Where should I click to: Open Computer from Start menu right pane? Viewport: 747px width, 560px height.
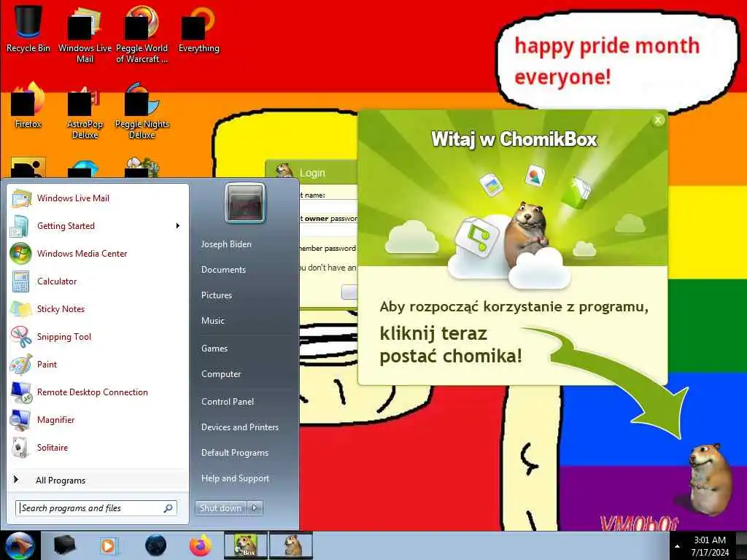coord(221,374)
